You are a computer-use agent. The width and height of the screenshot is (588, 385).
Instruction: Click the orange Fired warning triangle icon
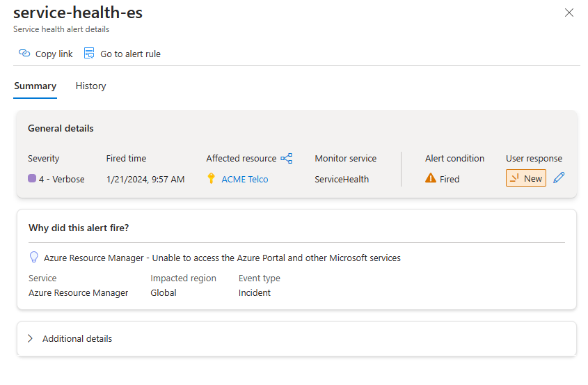[x=431, y=179]
